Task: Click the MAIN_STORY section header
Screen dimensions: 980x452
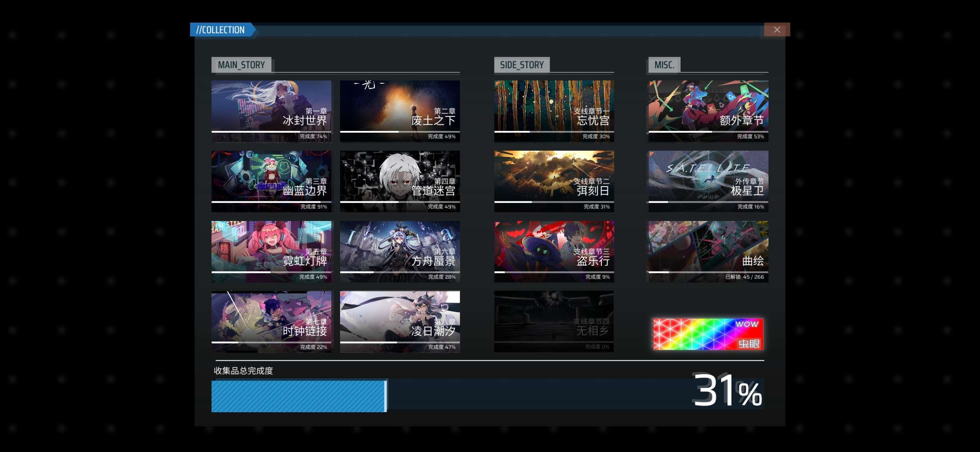Action: pos(241,65)
